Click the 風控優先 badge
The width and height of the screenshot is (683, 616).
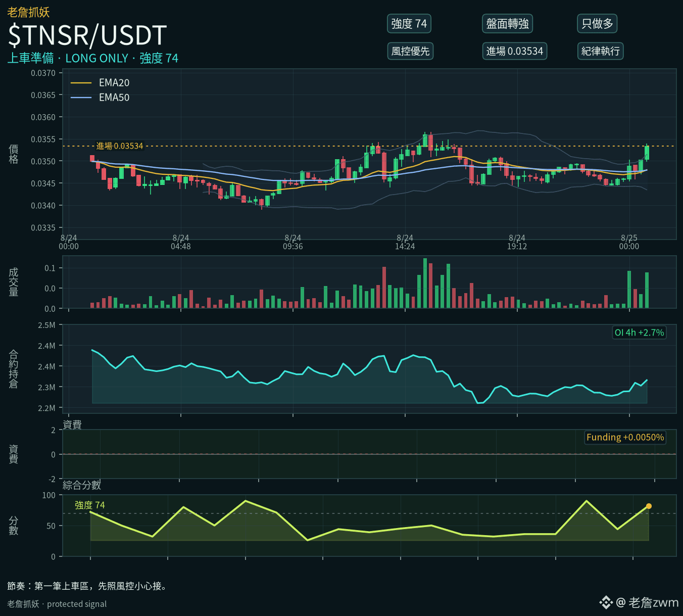(410, 51)
